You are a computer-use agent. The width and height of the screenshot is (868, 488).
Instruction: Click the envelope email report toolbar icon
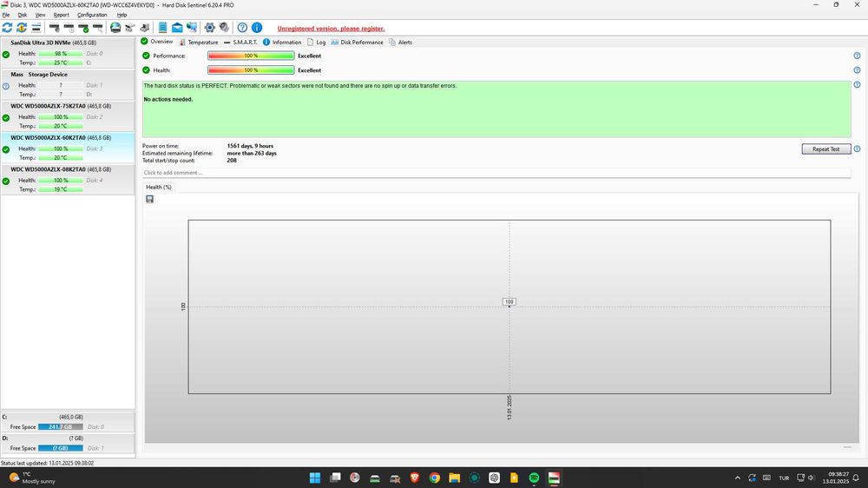[177, 27]
